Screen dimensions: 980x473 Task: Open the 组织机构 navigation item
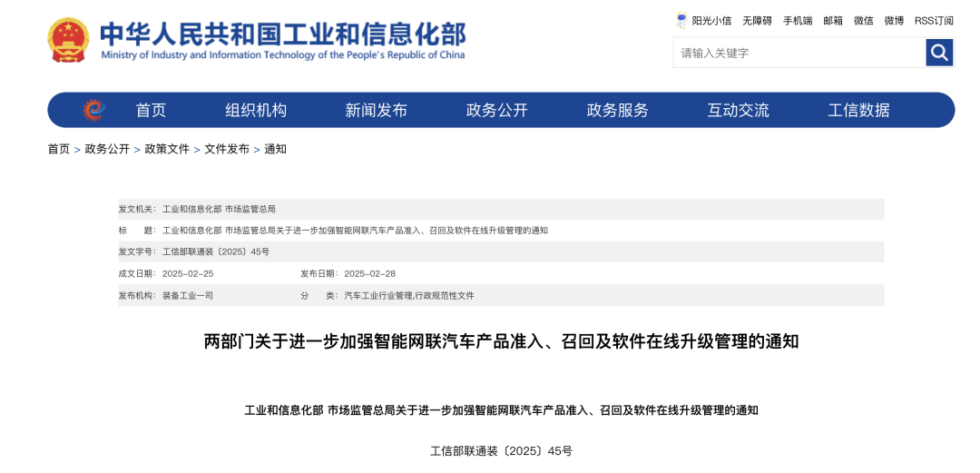click(256, 111)
